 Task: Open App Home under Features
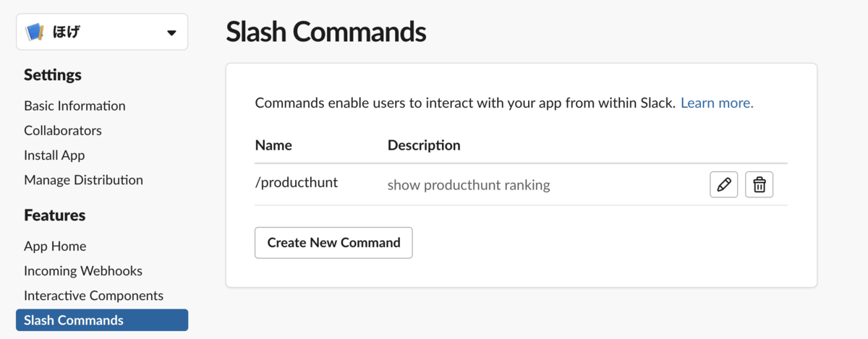coord(55,246)
